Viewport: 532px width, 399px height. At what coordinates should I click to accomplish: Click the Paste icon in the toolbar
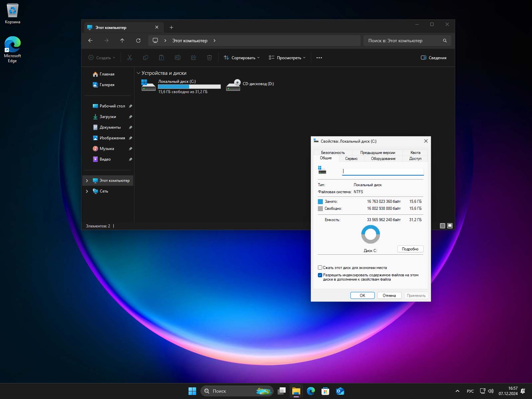[162, 58]
